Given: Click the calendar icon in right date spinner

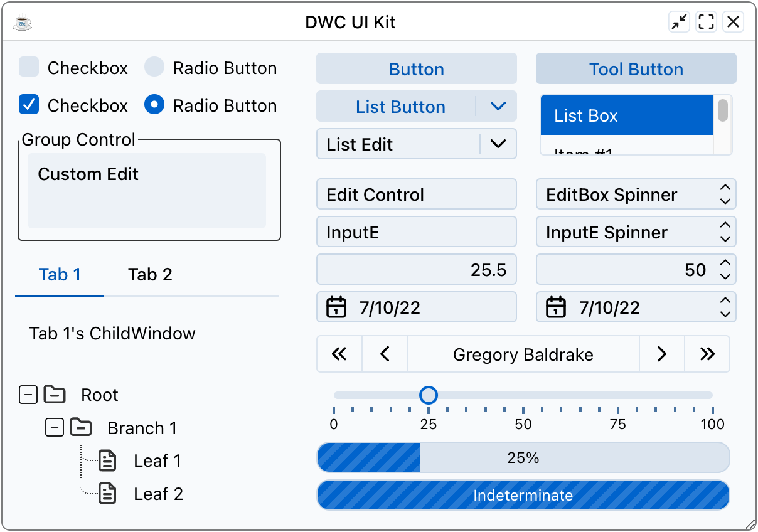Looking at the screenshot, I should (x=556, y=307).
